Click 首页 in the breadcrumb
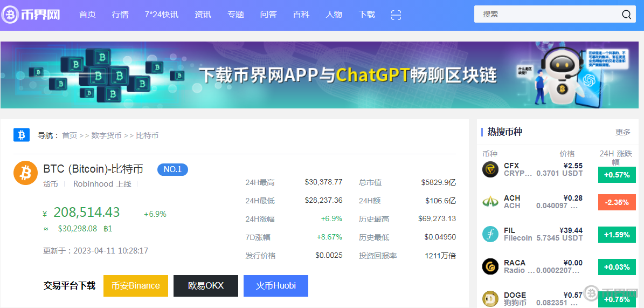Screen dimensions: 644x308 pos(70,135)
